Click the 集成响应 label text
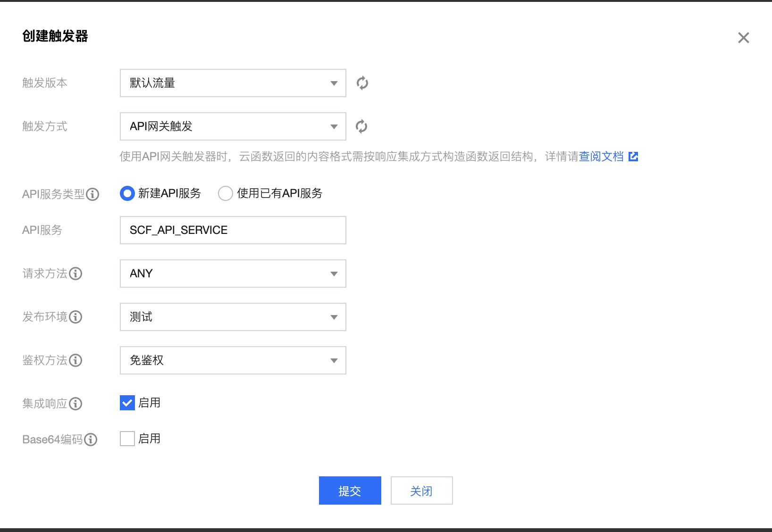772x532 pixels. 45,404
